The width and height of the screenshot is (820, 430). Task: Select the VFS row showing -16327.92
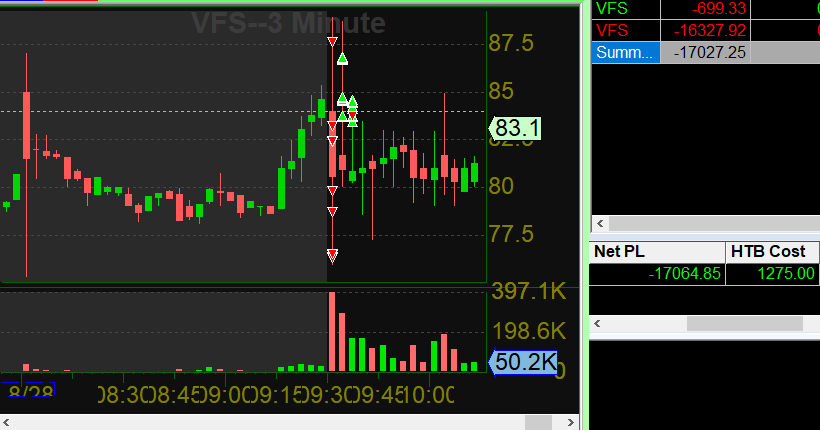click(705, 30)
